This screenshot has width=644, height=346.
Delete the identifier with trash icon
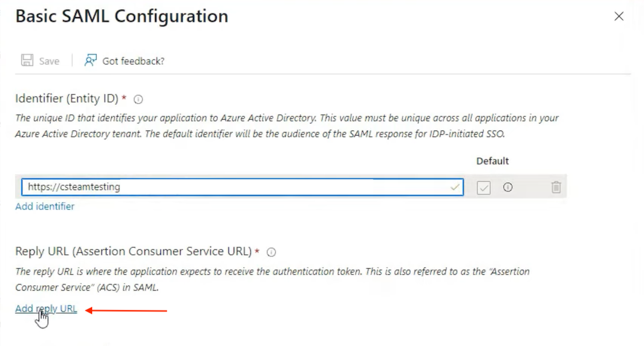point(556,188)
